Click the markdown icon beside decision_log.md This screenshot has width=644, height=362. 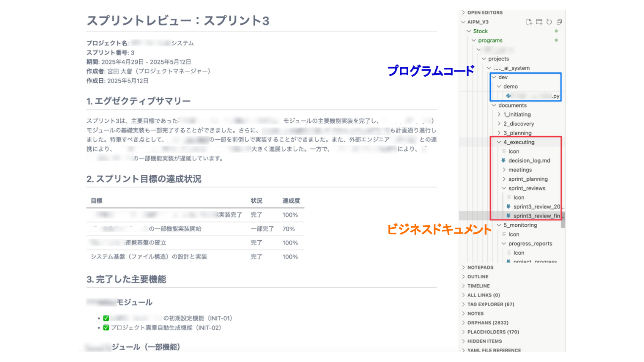tap(503, 160)
